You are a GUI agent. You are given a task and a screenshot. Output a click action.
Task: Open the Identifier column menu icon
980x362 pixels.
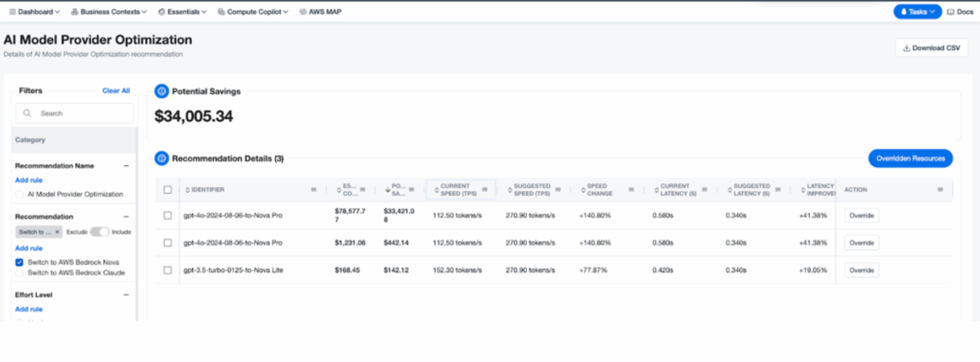click(314, 190)
